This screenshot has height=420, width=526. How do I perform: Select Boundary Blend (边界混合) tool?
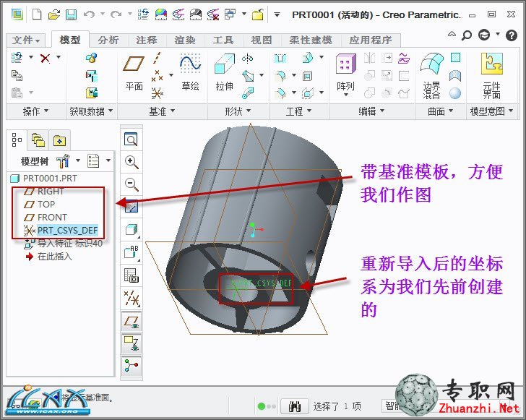[x=431, y=76]
